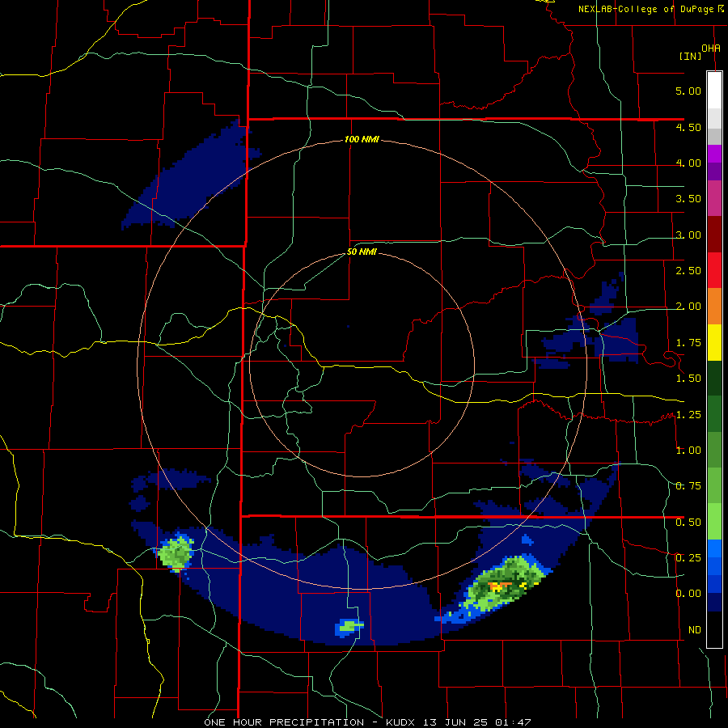
Task: Click the orange-yellow core of the southeast storm cell
Action: pos(500,586)
